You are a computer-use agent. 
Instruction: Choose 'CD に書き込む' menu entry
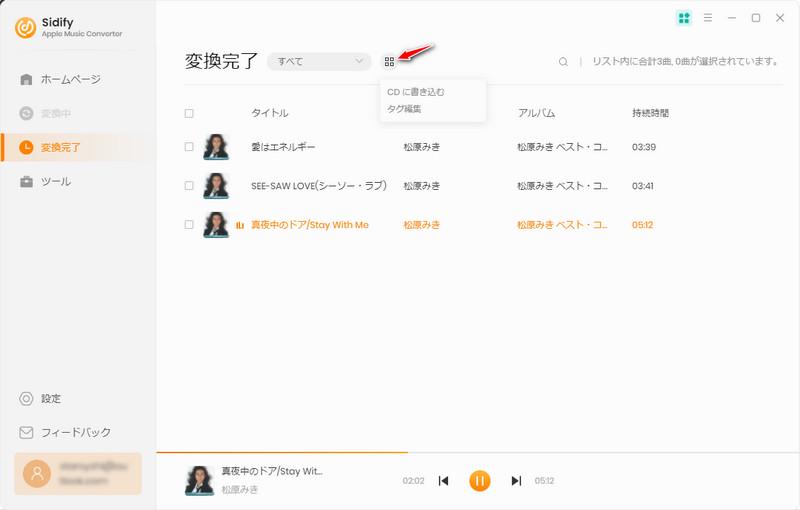click(x=416, y=92)
